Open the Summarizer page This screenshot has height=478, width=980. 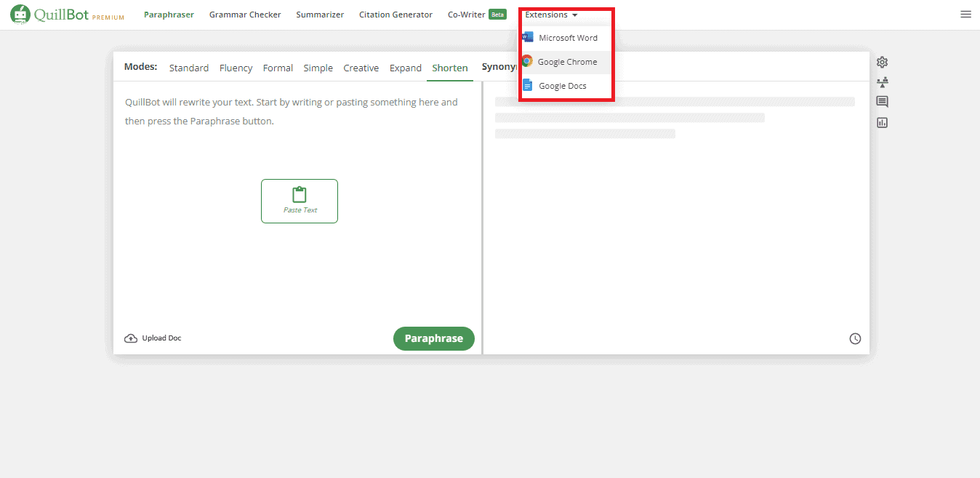click(320, 15)
